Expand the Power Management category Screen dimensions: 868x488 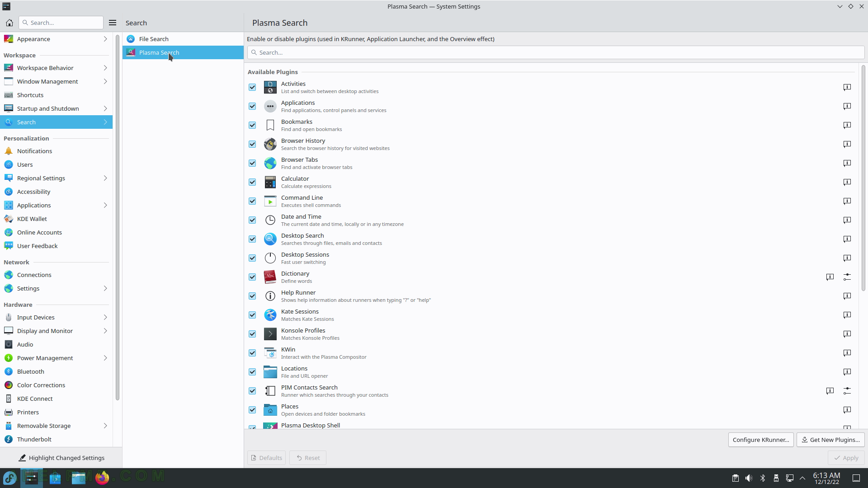[x=56, y=358]
